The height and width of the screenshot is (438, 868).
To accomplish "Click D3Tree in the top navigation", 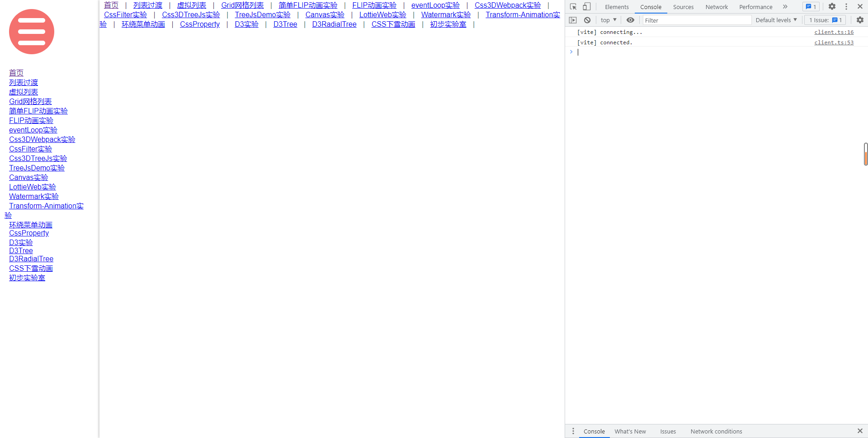I will tap(285, 24).
